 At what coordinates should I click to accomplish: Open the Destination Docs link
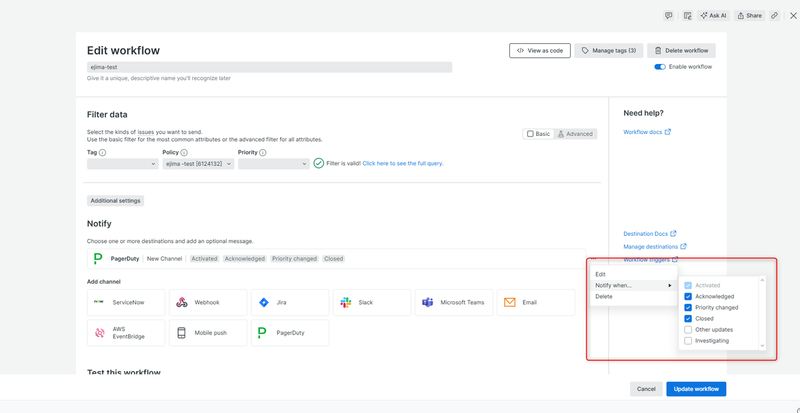(x=649, y=234)
